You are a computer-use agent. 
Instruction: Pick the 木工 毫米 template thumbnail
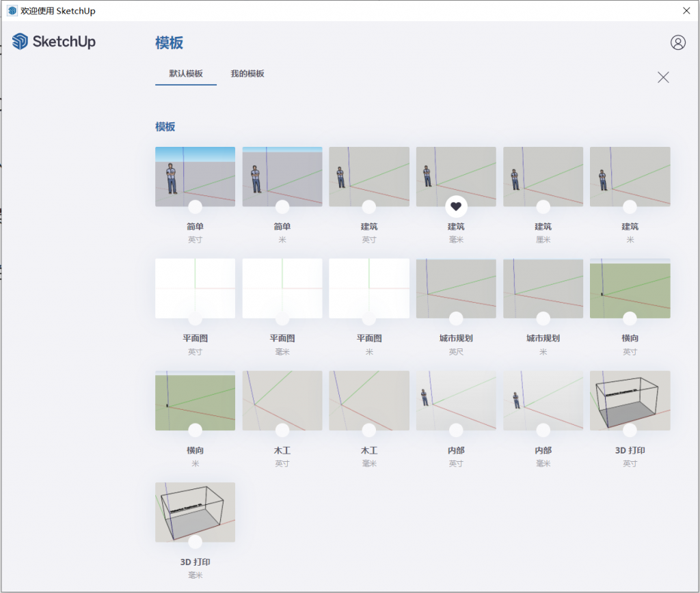[x=368, y=400]
